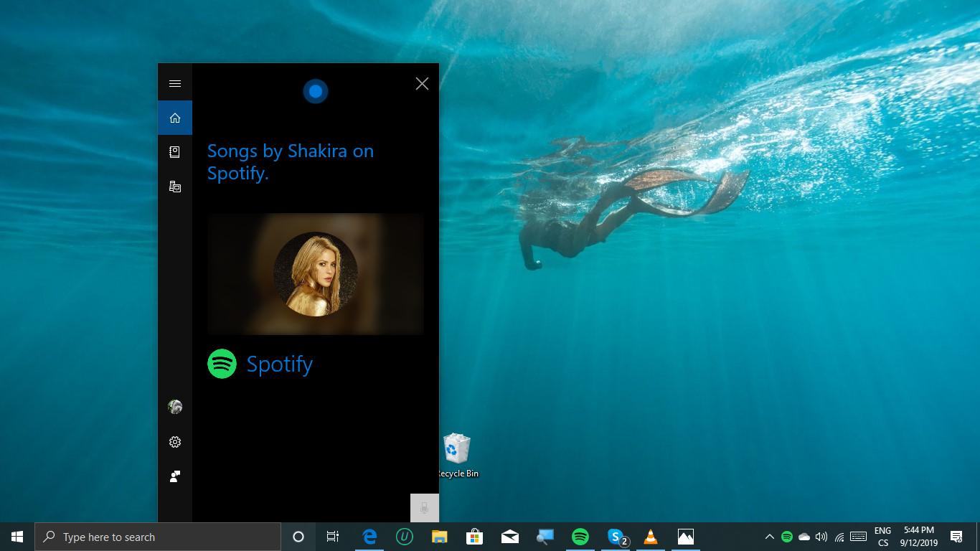
Task: Click the Cortana circle on the taskbar
Action: 298,537
